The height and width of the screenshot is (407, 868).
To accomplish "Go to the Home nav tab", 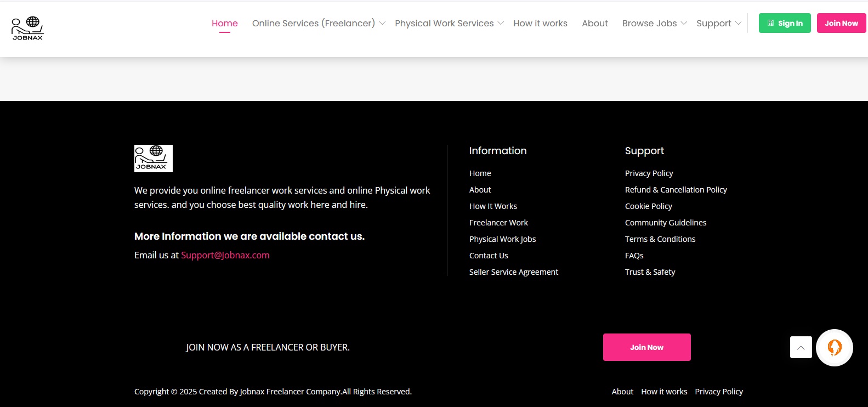I will click(x=225, y=23).
